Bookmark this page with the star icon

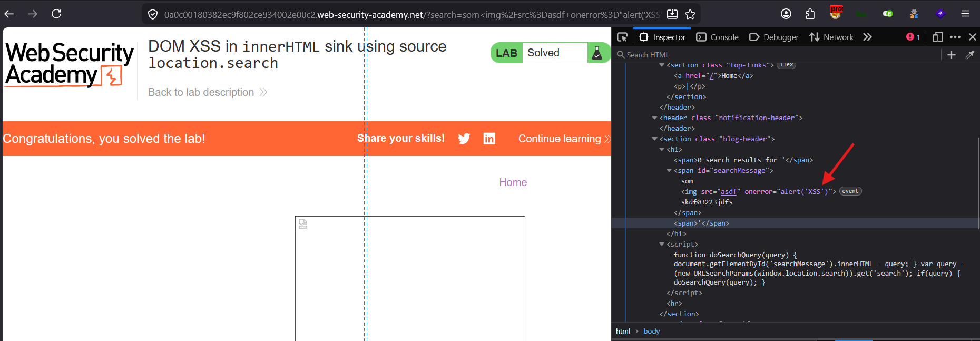pyautogui.click(x=690, y=14)
